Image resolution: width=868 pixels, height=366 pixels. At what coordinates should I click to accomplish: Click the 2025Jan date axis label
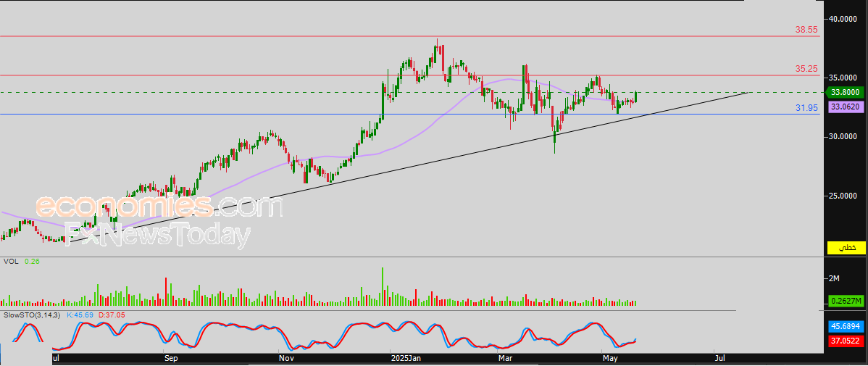coord(406,358)
